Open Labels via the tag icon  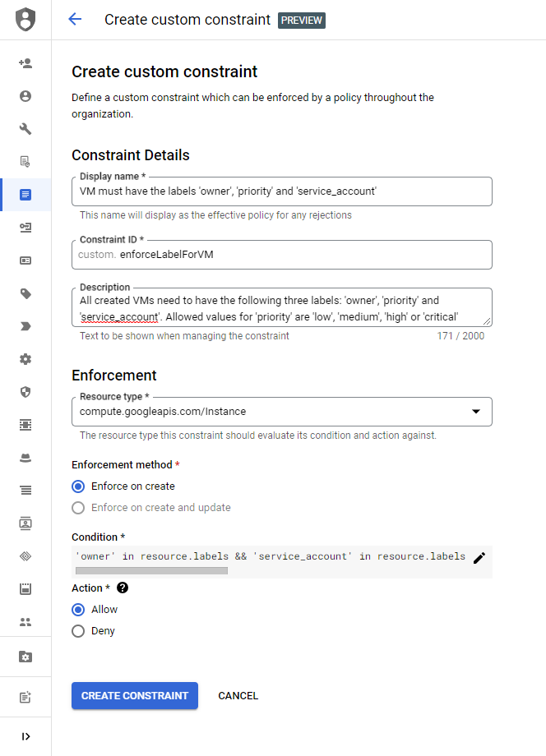tap(25, 293)
